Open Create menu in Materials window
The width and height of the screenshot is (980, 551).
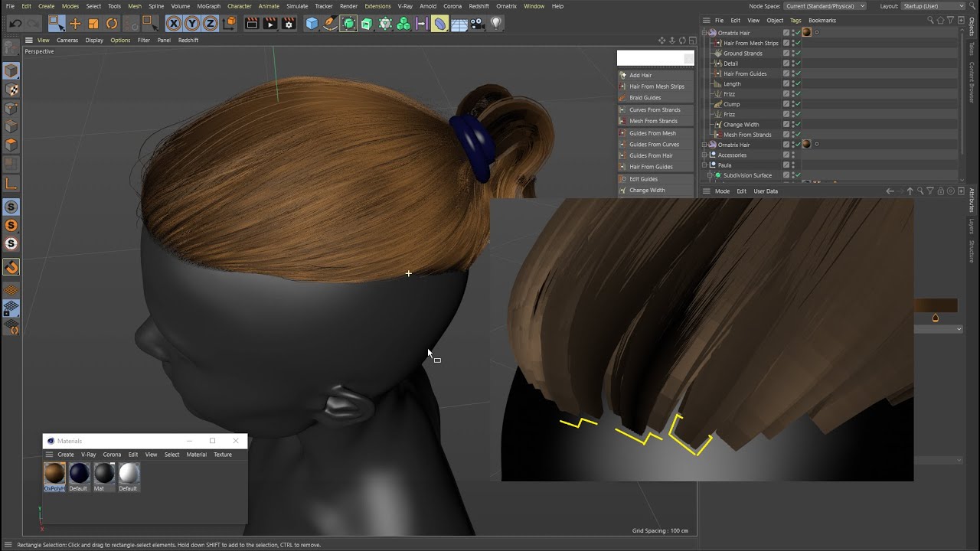[66, 455]
